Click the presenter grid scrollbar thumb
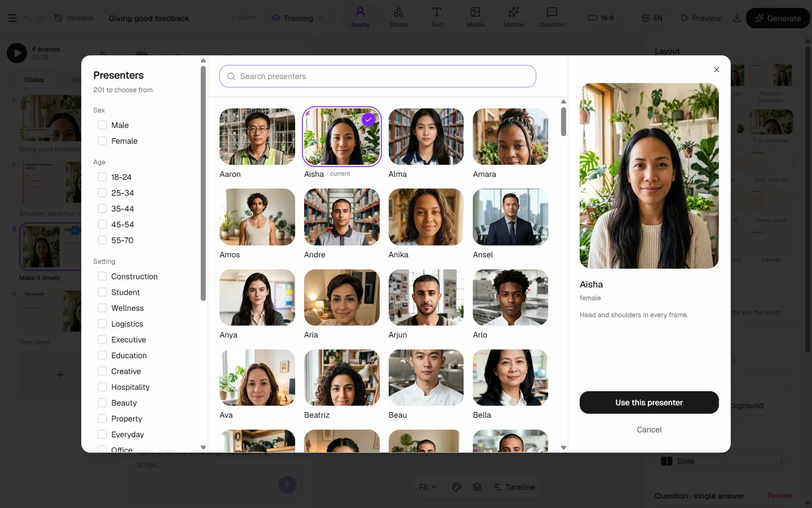Screen dimensions: 812x508 point(563,121)
